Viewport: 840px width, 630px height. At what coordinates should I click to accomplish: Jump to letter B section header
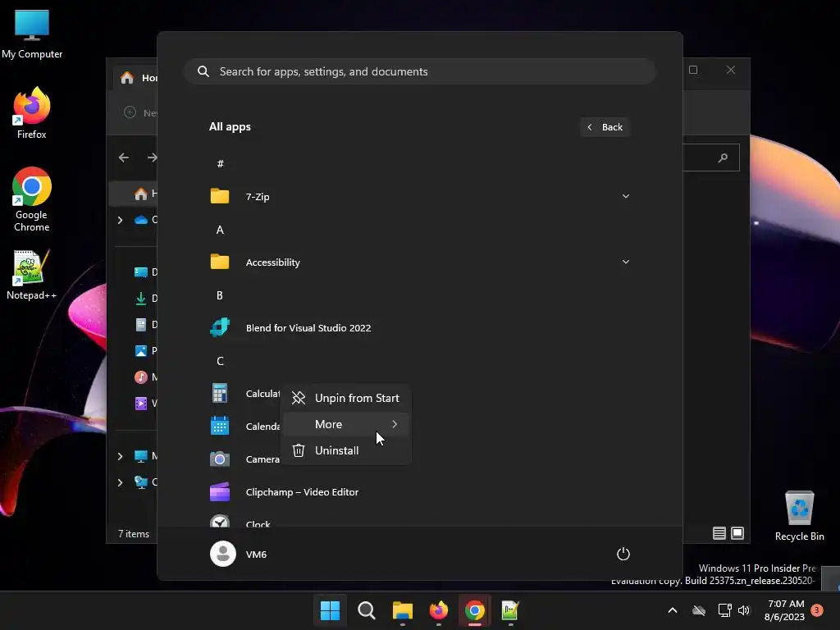(x=220, y=295)
